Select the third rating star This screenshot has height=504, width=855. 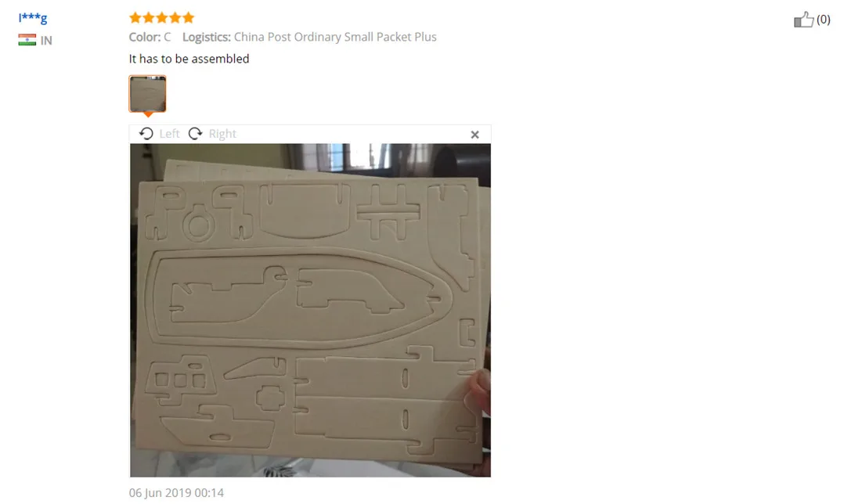161,18
